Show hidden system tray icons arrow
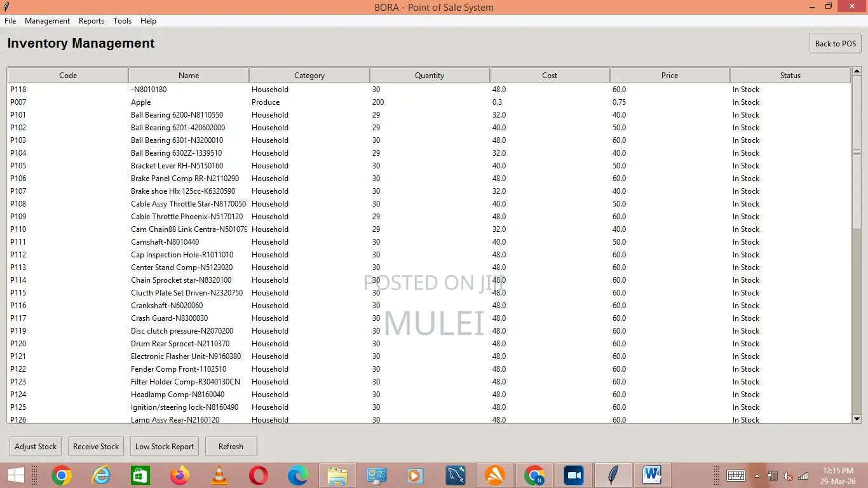 757,475
